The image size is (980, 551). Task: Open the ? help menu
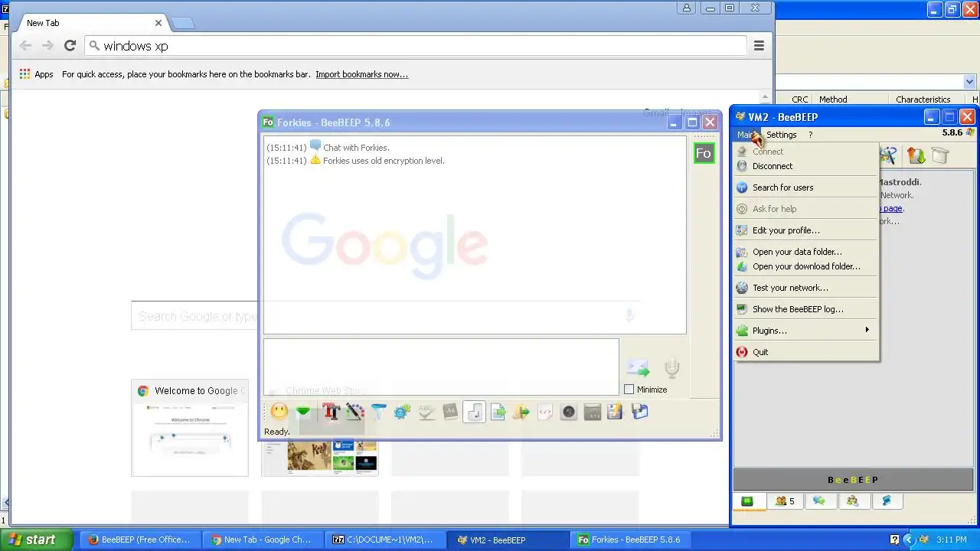point(810,135)
